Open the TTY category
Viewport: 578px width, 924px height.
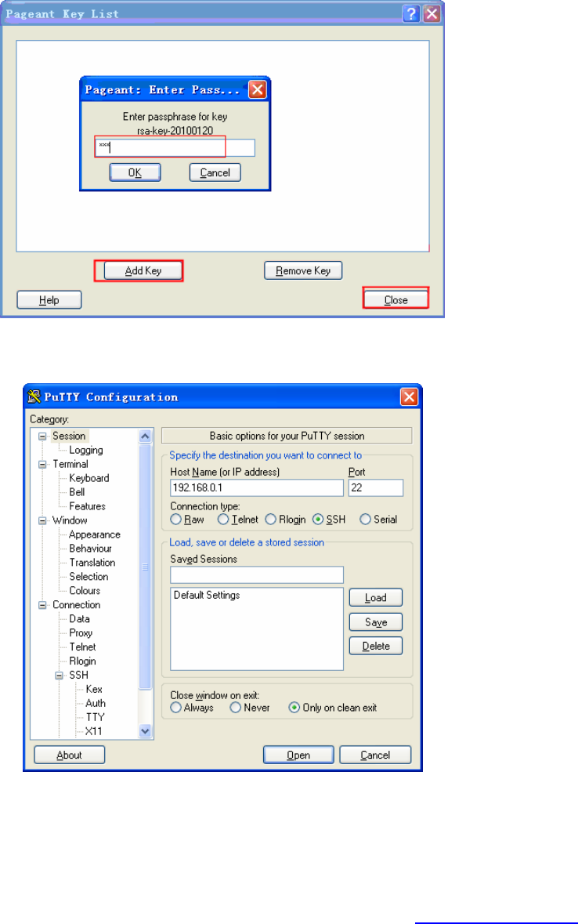point(95,717)
